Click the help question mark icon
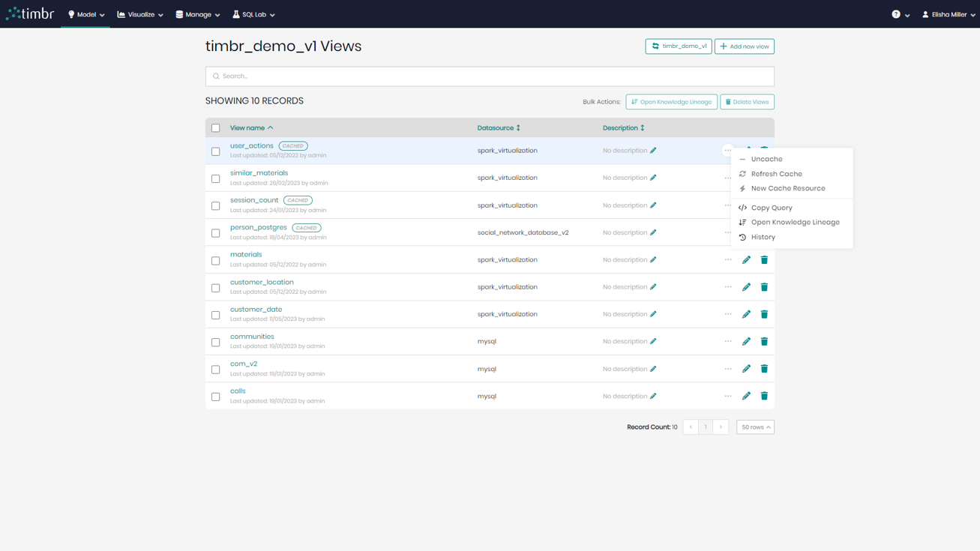Image resolution: width=980 pixels, height=551 pixels. [x=897, y=13]
